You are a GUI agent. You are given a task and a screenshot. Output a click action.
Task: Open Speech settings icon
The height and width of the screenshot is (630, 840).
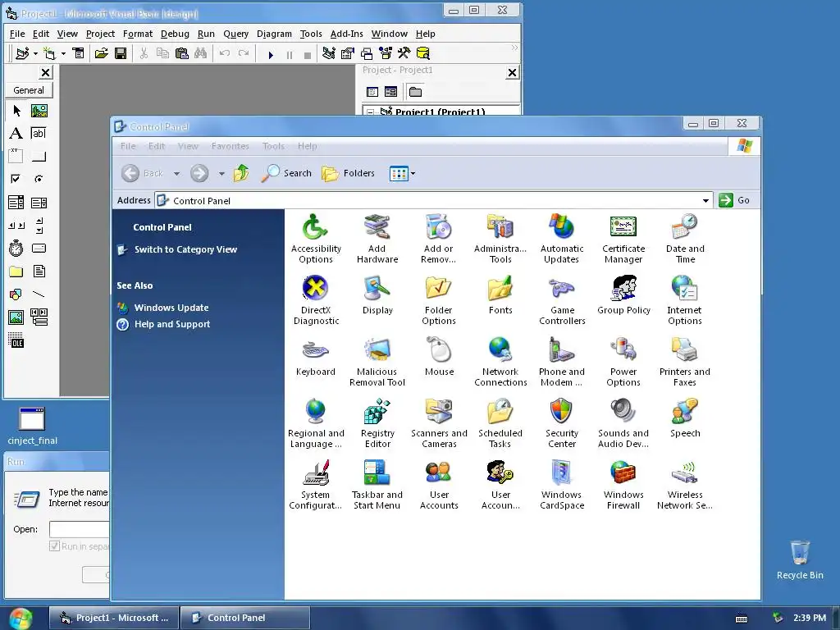(x=685, y=418)
